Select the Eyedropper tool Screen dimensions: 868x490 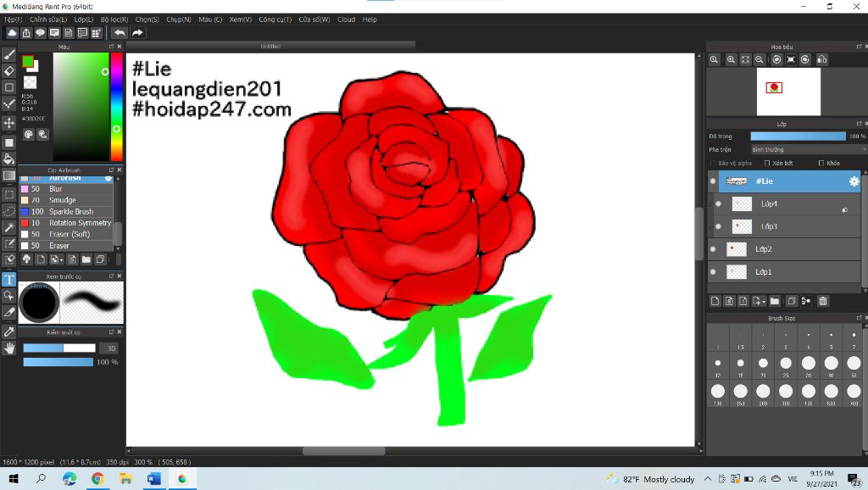(x=8, y=331)
